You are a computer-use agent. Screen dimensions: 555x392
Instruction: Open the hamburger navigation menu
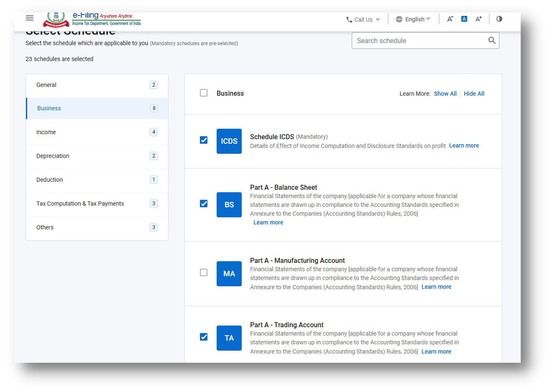[30, 18]
